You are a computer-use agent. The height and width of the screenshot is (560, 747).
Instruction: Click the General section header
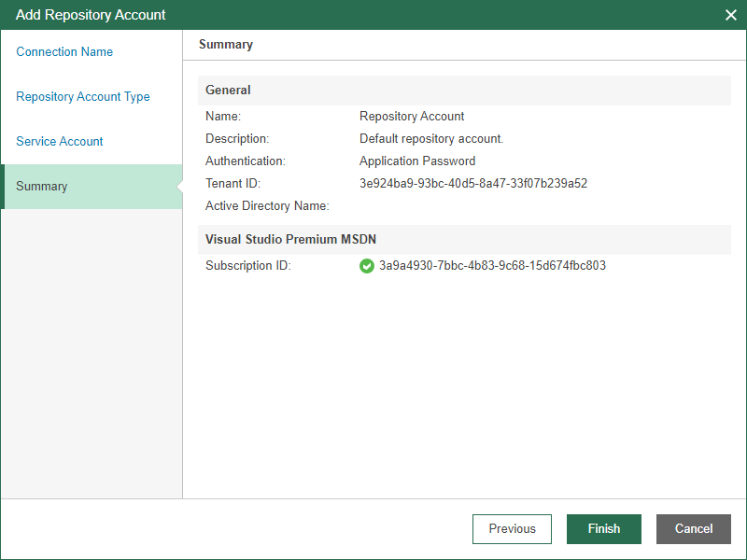(x=228, y=91)
